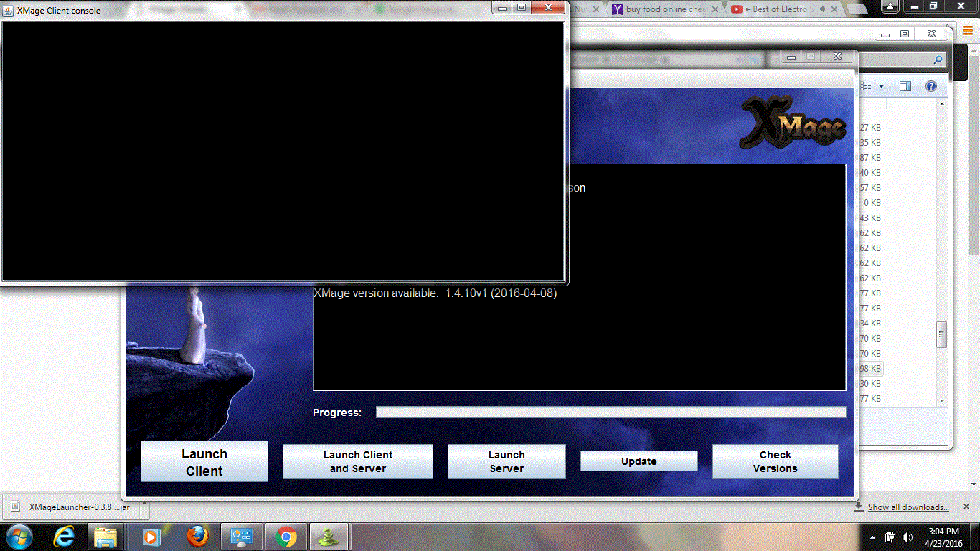
Task: Change view using the Explorer view icon
Action: (865, 86)
